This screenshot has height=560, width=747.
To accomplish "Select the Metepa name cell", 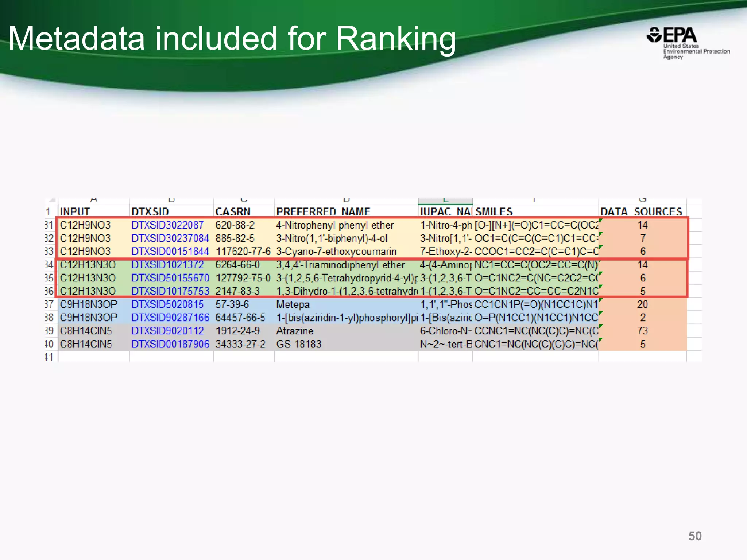I will click(346, 304).
